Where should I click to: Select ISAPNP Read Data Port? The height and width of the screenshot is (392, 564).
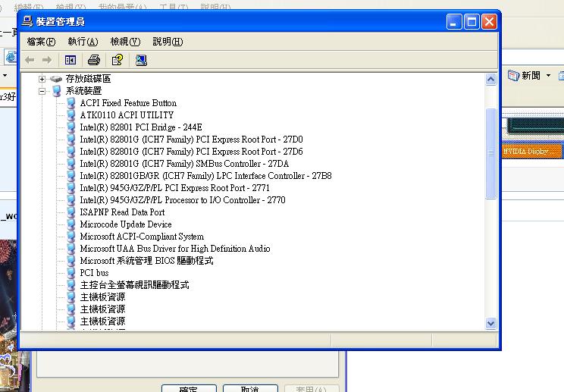122,212
